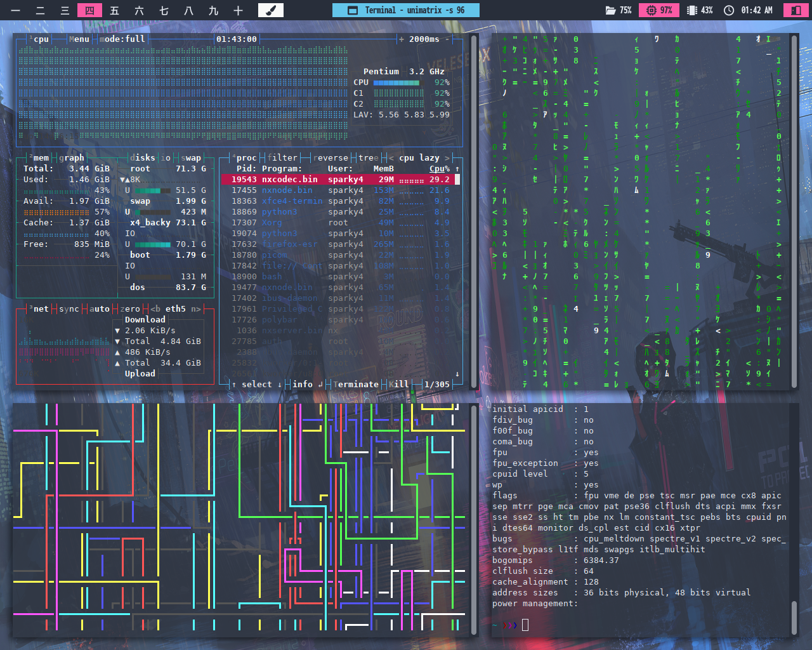Viewport: 812px width, 650px height.
Task: Click the clock icon showing 01:42 AM
Action: [x=729, y=10]
